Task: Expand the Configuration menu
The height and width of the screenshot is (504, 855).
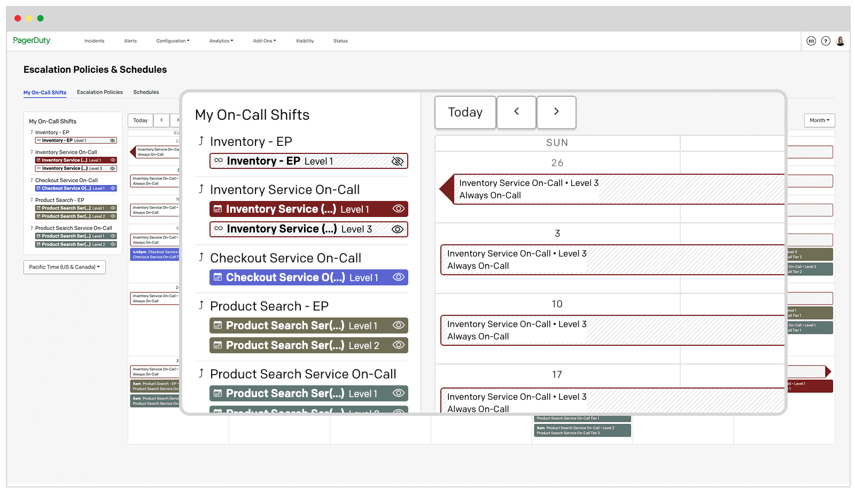Action: tap(172, 41)
